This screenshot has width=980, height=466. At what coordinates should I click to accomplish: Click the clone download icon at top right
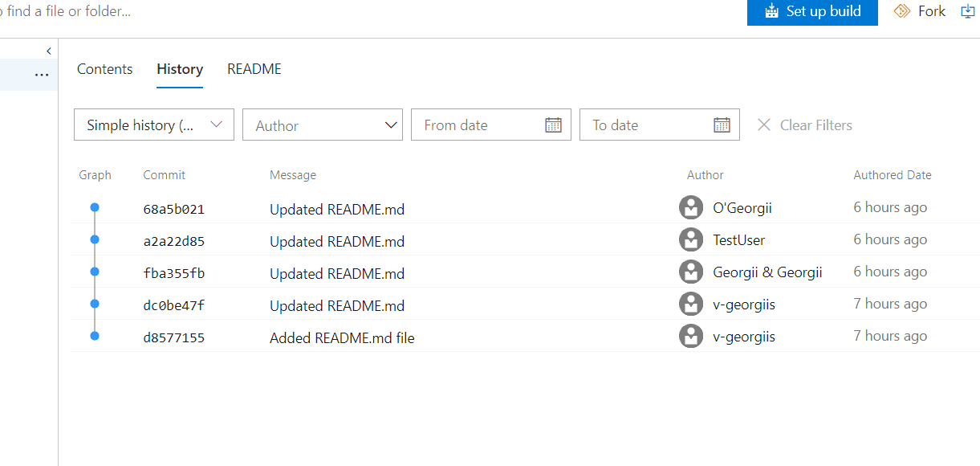(967, 11)
